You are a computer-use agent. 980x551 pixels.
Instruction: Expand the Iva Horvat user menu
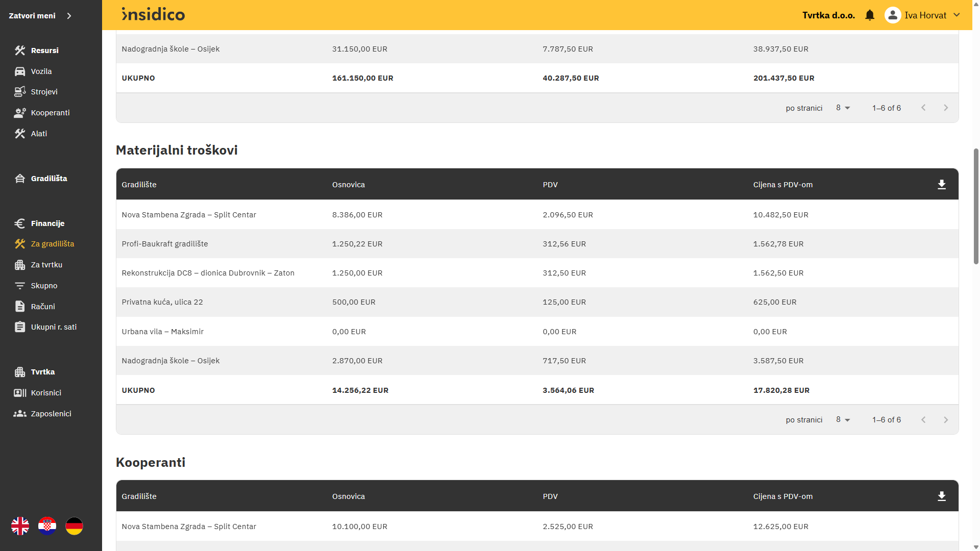[x=957, y=15]
